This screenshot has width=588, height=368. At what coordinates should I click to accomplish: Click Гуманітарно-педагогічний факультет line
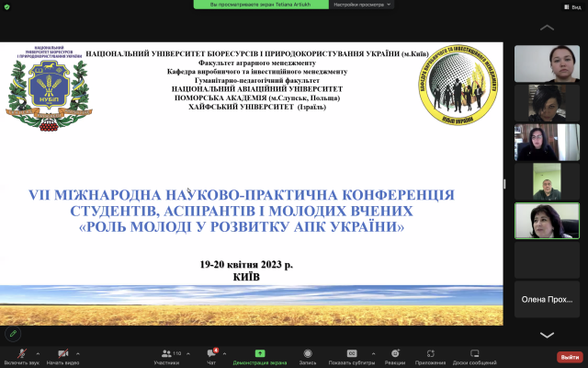[x=257, y=80]
